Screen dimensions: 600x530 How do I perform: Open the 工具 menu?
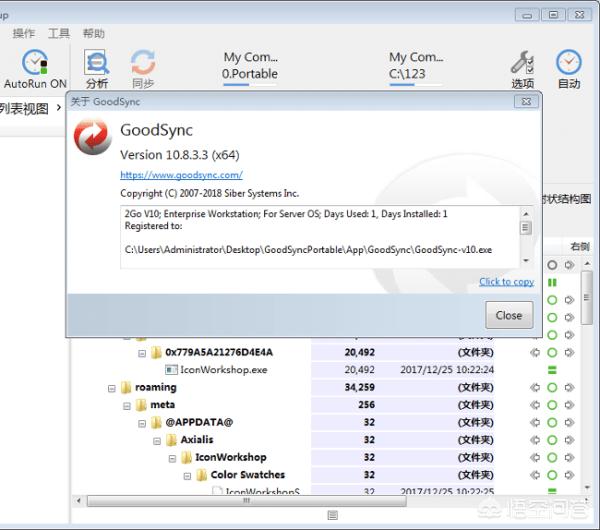59,33
